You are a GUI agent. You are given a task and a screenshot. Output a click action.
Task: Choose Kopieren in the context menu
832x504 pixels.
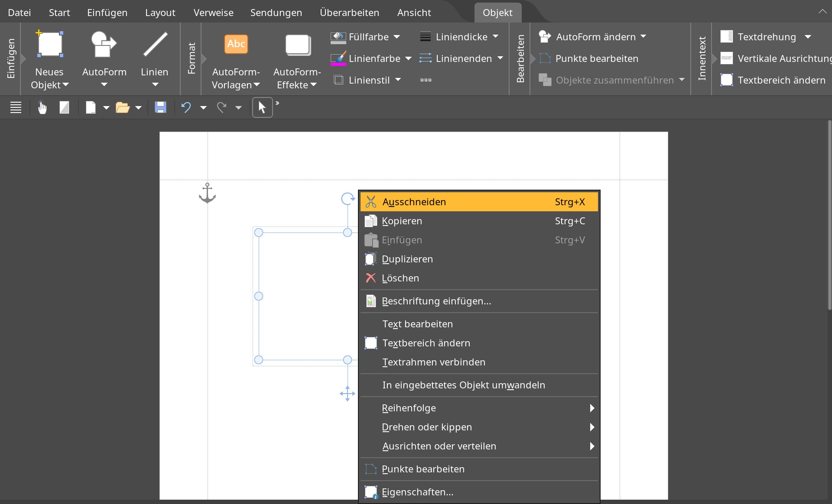tap(479, 221)
